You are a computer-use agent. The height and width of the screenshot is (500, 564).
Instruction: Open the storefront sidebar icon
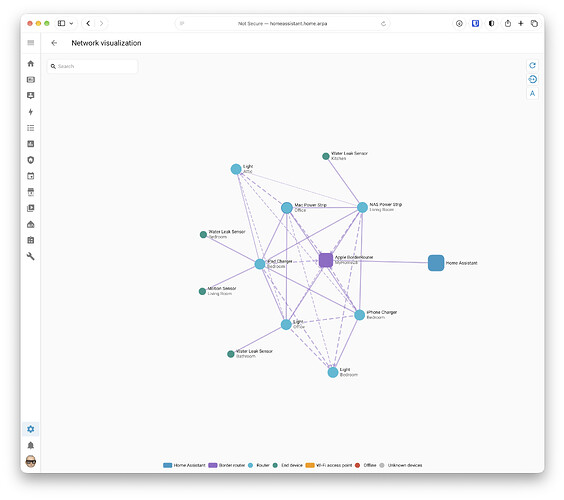point(31,192)
